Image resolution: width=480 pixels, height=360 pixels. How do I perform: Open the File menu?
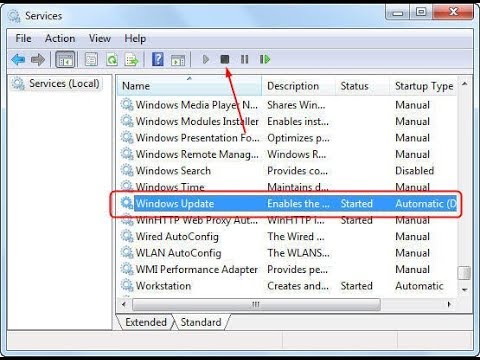click(x=23, y=38)
